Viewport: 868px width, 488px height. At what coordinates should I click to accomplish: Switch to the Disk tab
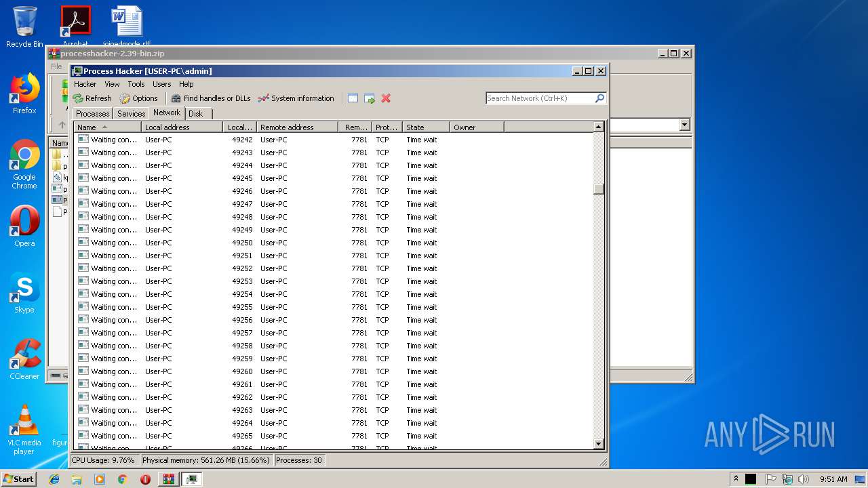(195, 114)
